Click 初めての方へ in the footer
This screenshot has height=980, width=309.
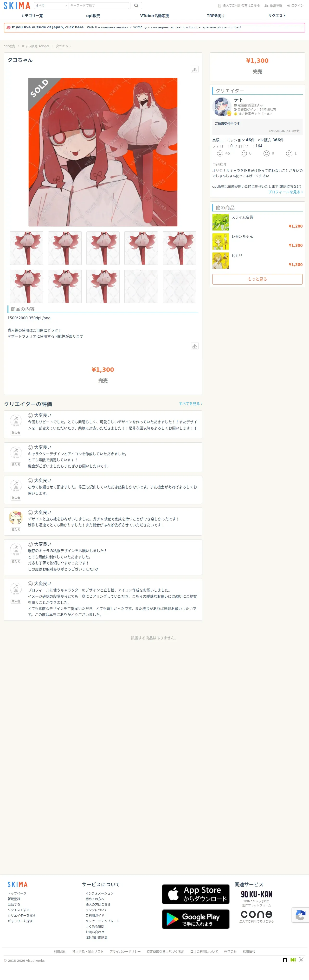pyautogui.click(x=95, y=899)
